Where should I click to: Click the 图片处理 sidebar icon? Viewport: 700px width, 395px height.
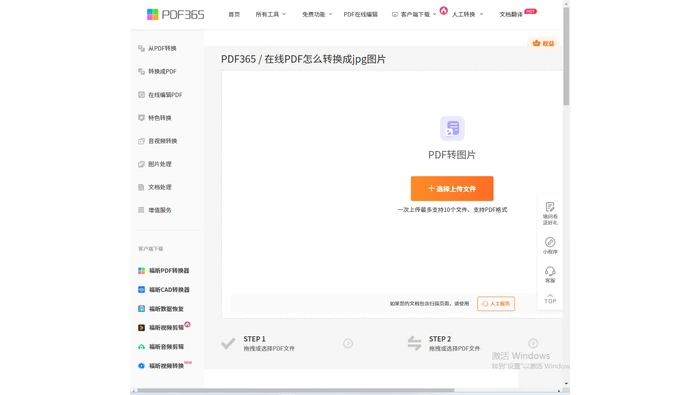pos(141,164)
